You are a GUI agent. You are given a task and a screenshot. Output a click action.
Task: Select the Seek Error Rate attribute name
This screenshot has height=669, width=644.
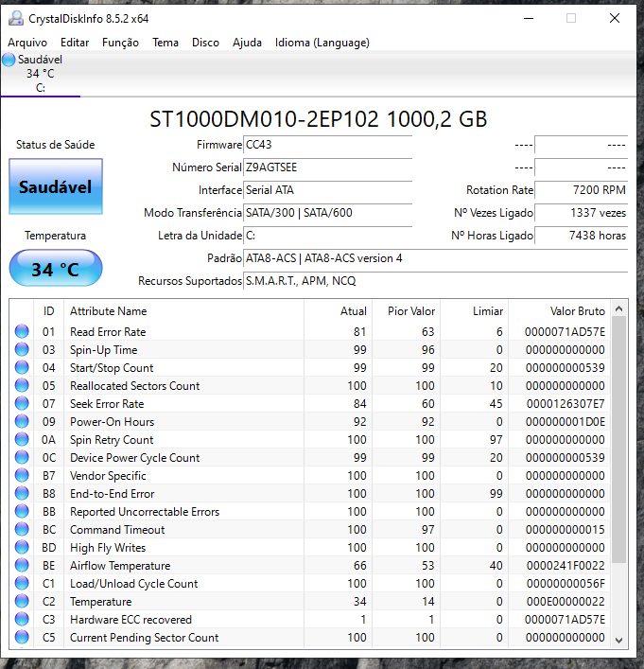point(107,404)
